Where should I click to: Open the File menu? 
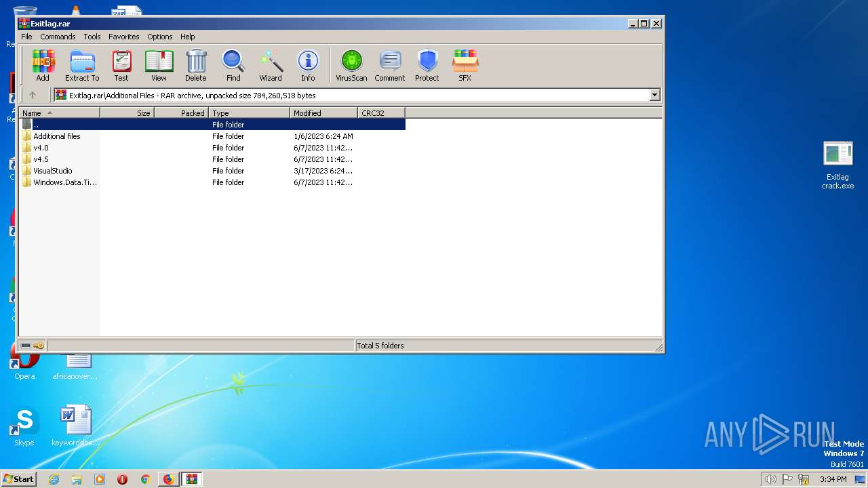[26, 37]
